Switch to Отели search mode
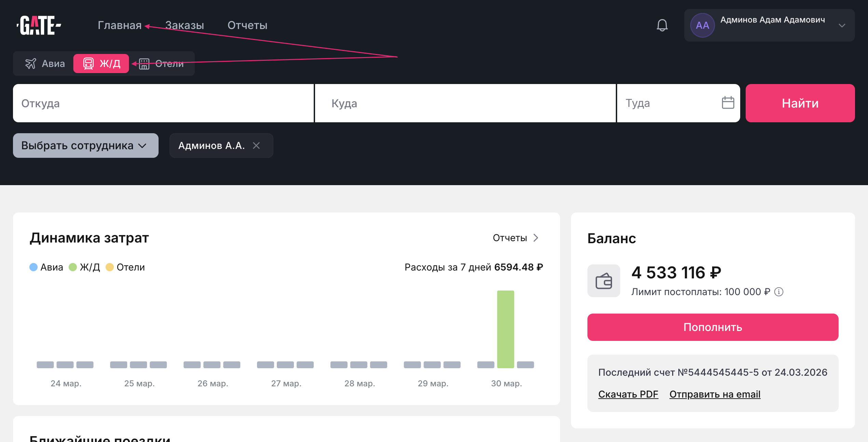 click(x=162, y=64)
